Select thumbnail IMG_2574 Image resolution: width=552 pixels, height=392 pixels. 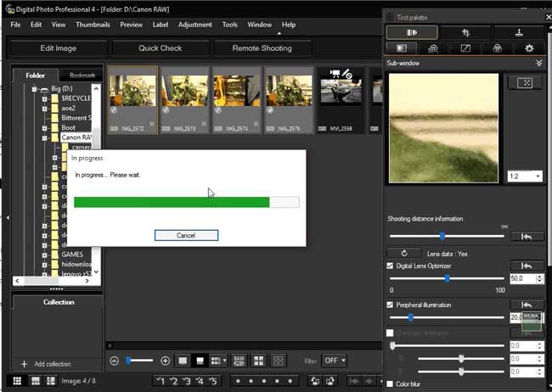tap(237, 100)
